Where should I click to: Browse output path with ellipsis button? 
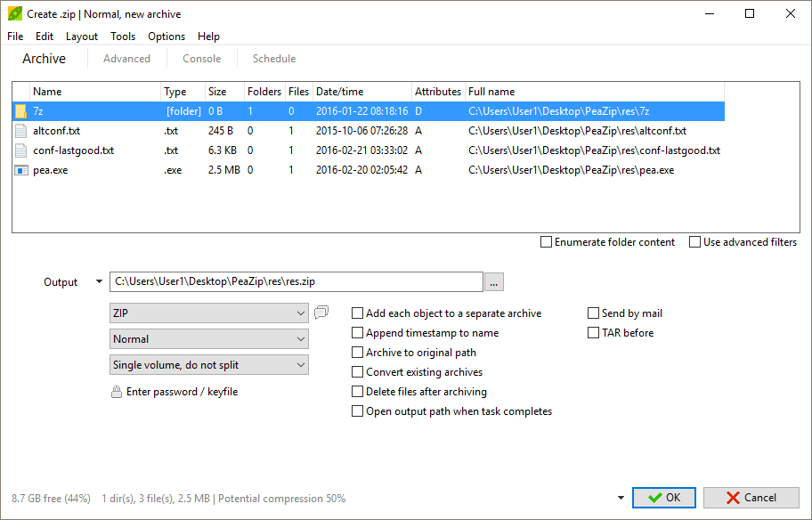pos(495,281)
